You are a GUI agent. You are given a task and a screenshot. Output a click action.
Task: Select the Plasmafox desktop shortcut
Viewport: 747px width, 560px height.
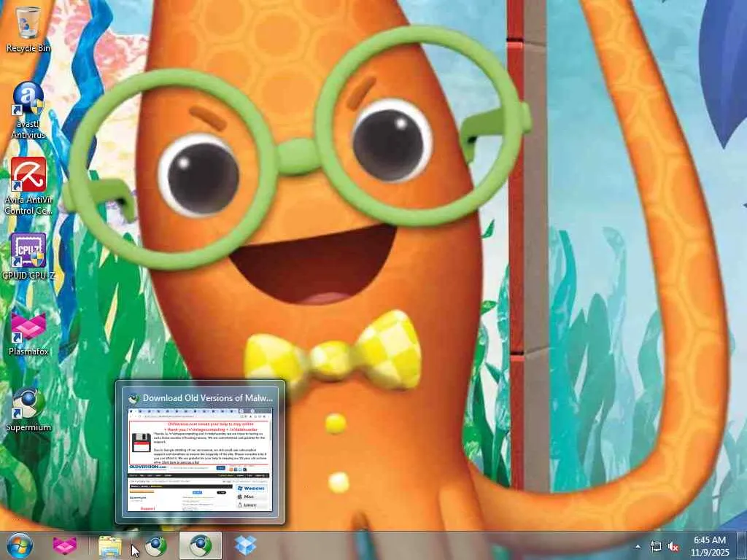[x=28, y=333]
